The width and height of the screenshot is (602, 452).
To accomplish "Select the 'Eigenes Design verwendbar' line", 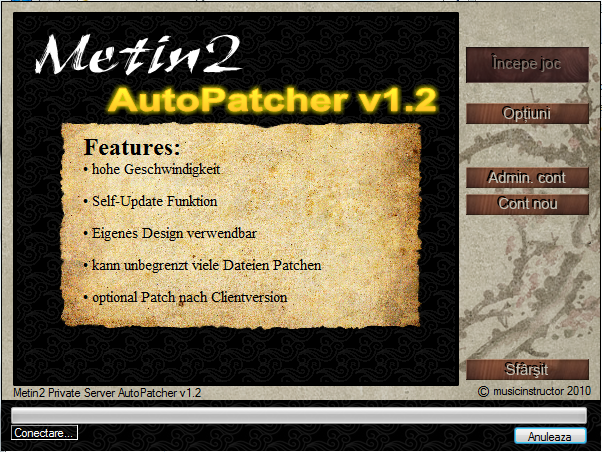I will click(170, 233).
